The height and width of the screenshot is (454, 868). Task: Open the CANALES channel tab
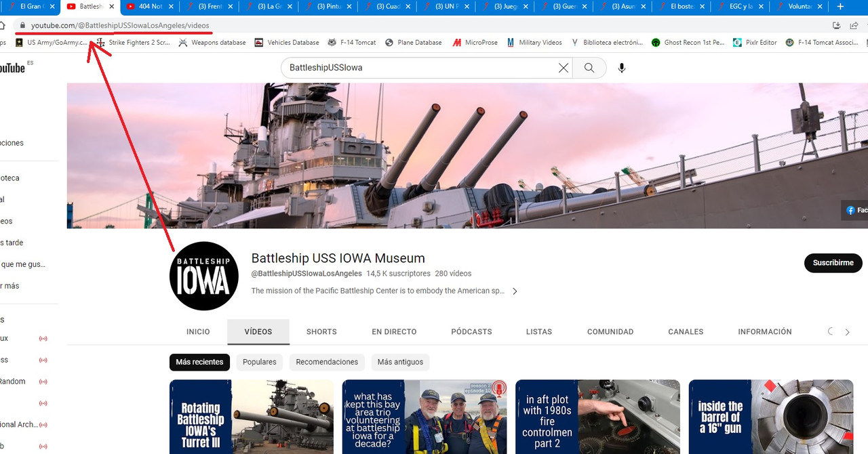(686, 332)
